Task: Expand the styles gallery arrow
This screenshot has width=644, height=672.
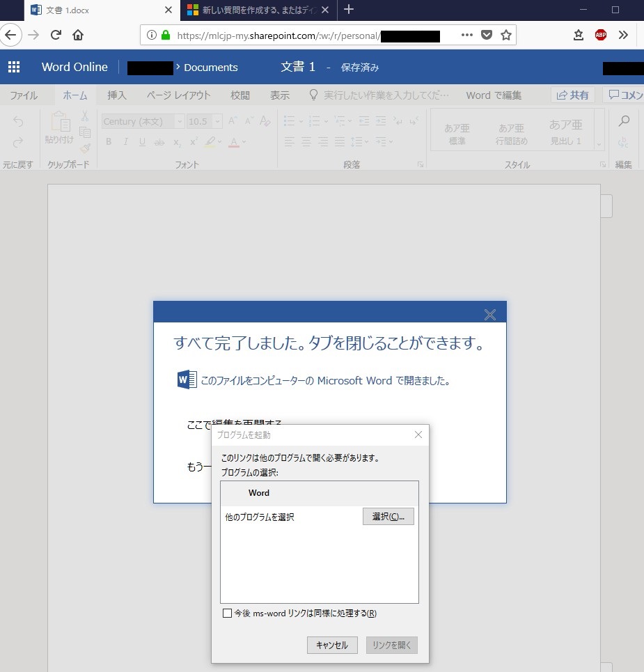Action: 599,144
